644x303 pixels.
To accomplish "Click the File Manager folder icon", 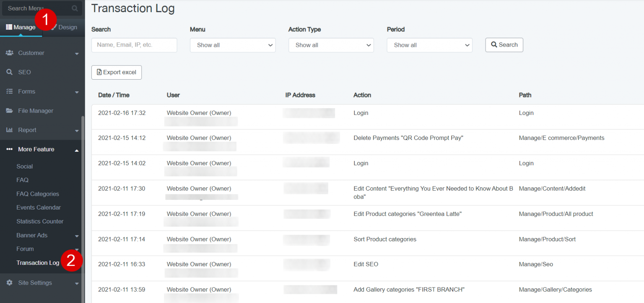I will pos(10,111).
